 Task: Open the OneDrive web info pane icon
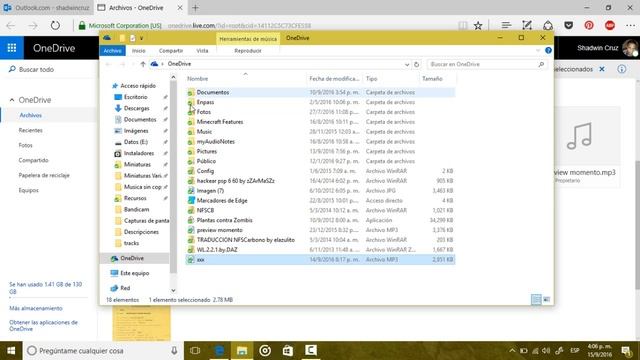click(622, 69)
